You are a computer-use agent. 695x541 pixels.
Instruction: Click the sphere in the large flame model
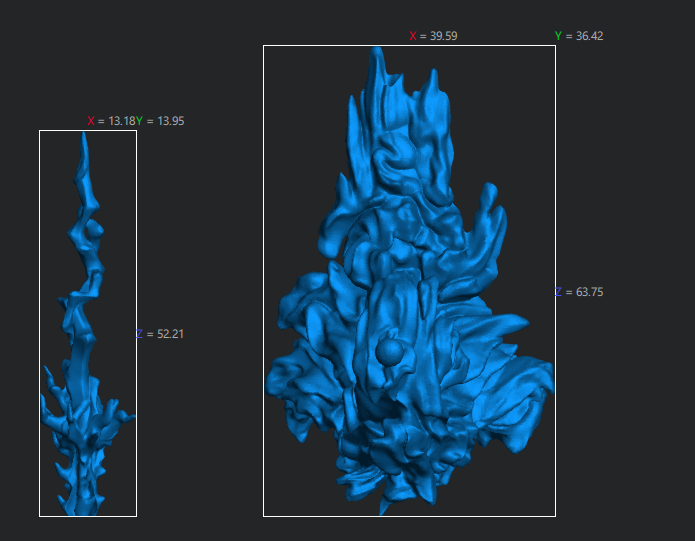(391, 351)
